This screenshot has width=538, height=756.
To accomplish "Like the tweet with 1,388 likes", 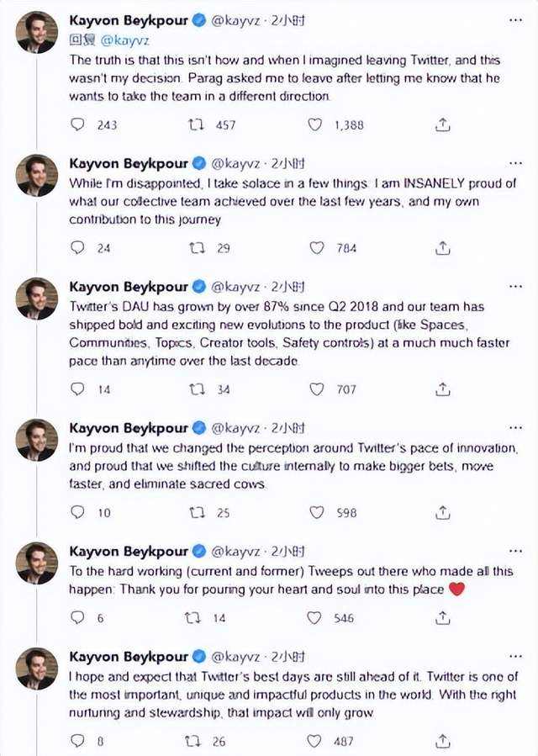I will (x=315, y=124).
